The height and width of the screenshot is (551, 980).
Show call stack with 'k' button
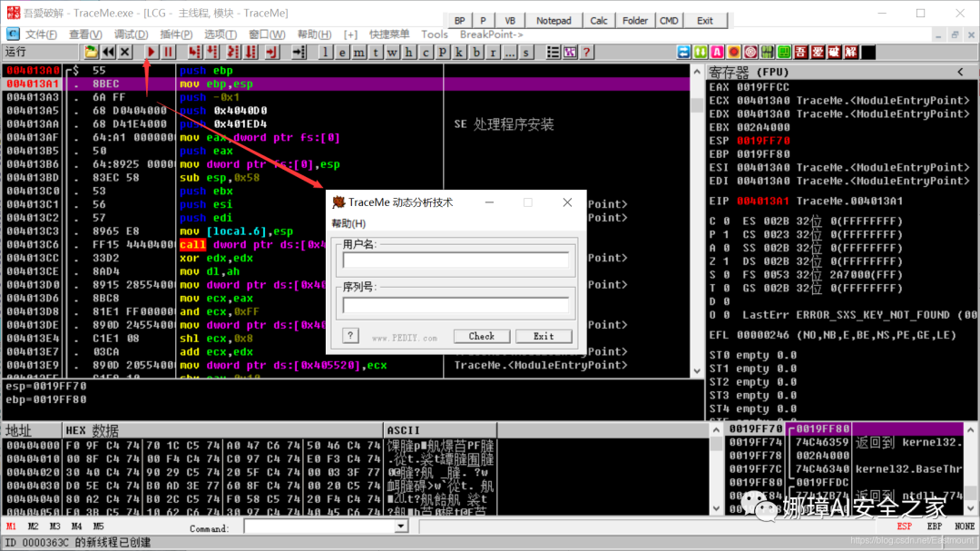pos(459,52)
